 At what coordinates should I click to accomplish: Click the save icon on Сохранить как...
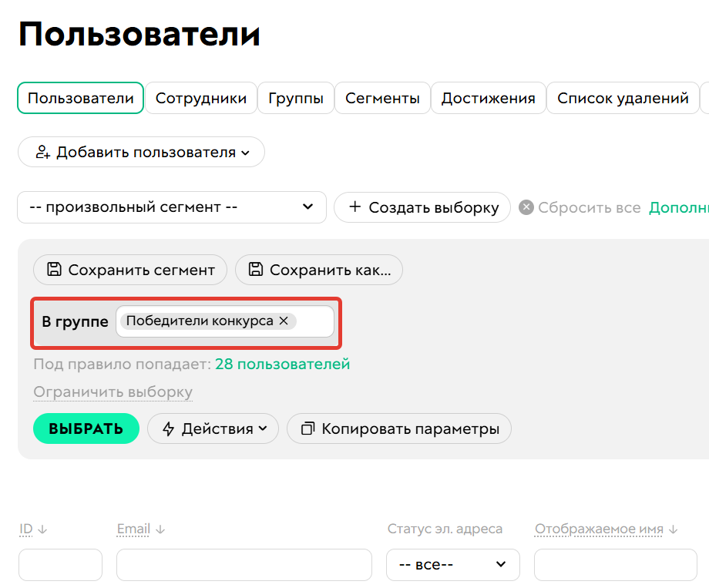click(x=255, y=270)
